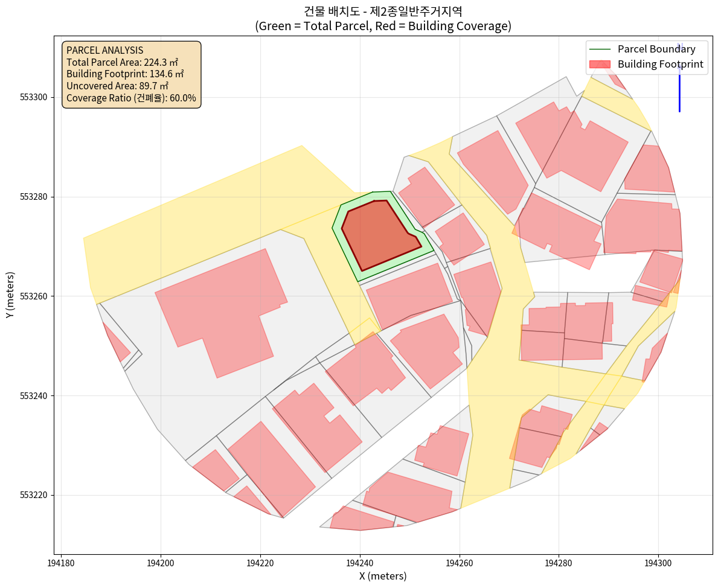
Task: Click the 194180 x-axis tick label
Action: (62, 563)
